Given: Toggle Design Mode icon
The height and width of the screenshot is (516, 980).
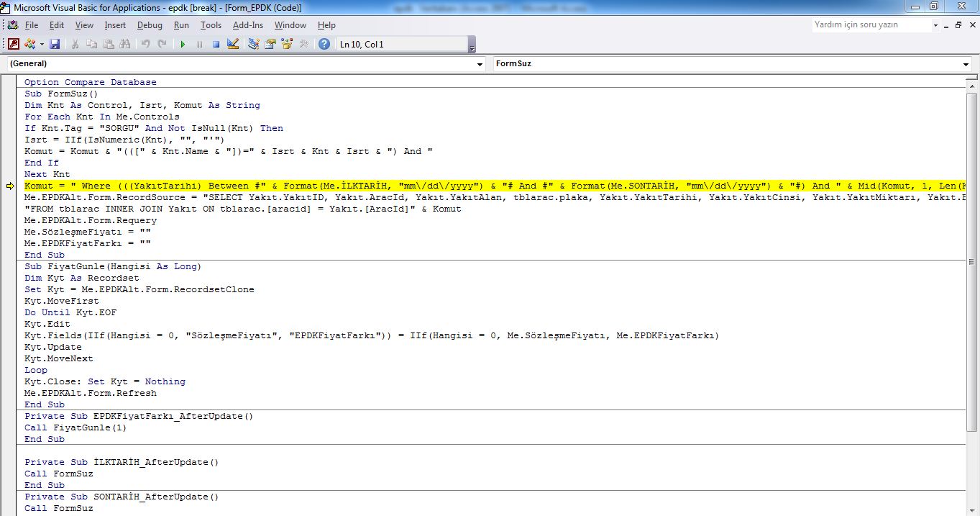Looking at the screenshot, I should [x=233, y=44].
